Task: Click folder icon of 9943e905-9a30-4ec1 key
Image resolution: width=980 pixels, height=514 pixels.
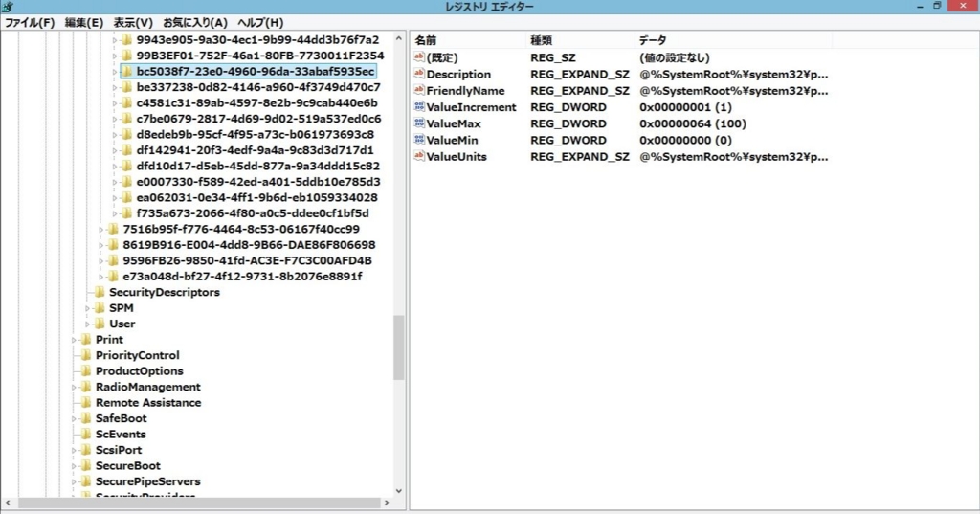Action: pyautogui.click(x=127, y=40)
